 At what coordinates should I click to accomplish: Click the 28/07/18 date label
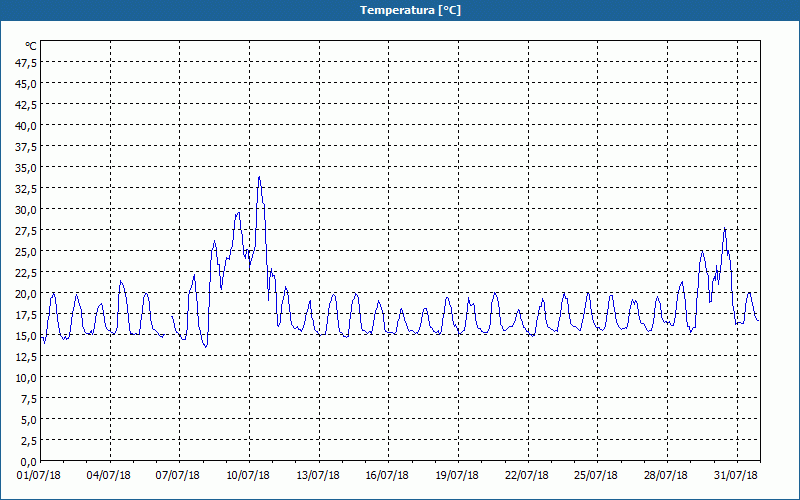click(x=666, y=476)
